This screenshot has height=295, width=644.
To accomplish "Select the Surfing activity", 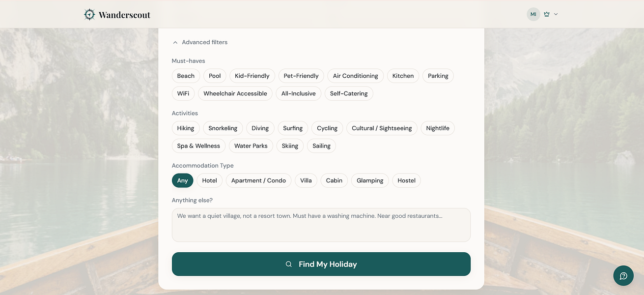I will tap(293, 128).
